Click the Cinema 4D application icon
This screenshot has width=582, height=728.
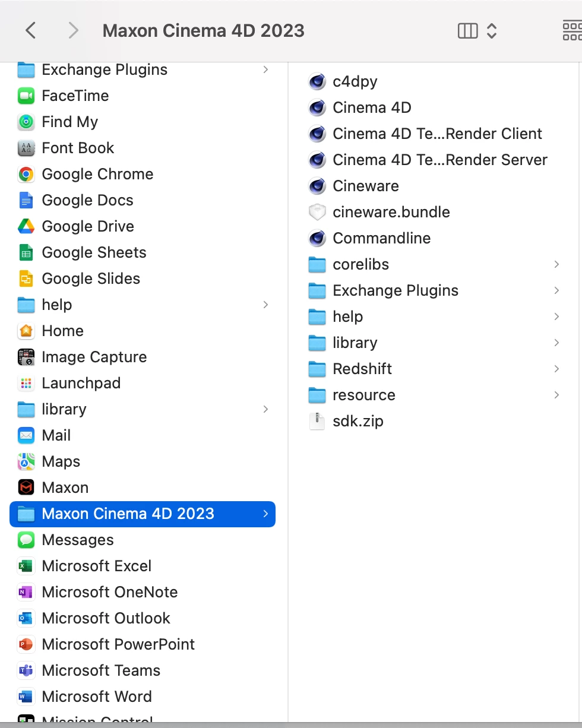(x=317, y=107)
